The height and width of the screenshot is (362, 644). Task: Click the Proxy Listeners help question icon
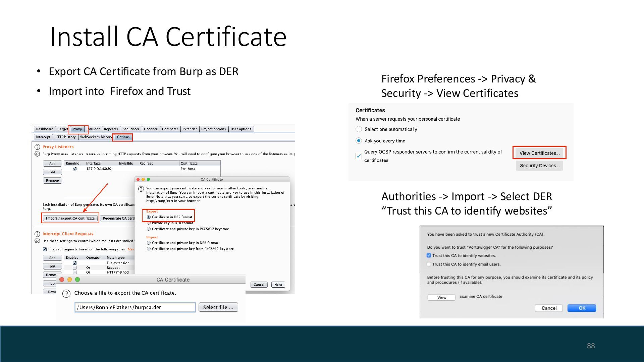[37, 147]
